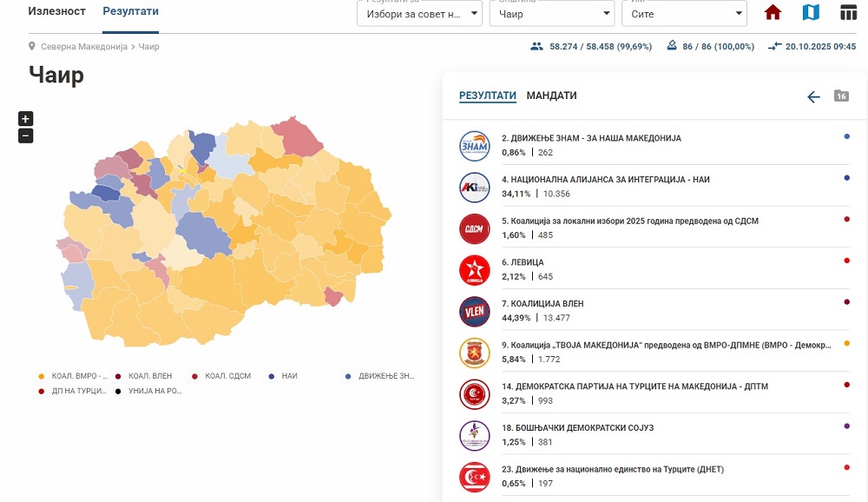The image size is (868, 502).
Task: Switch to the Излезност tab
Action: tap(57, 11)
